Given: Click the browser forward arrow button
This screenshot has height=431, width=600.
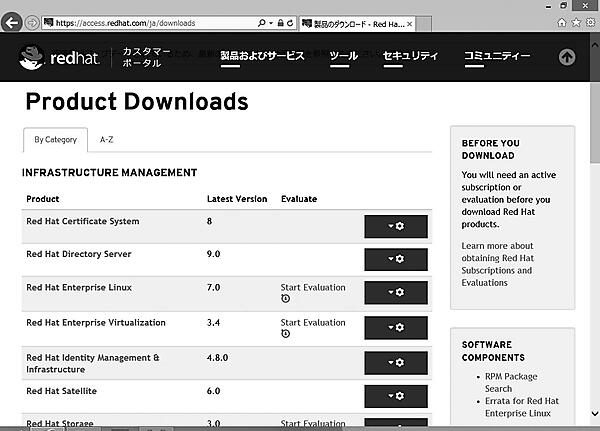Looking at the screenshot, I should (x=32, y=21).
